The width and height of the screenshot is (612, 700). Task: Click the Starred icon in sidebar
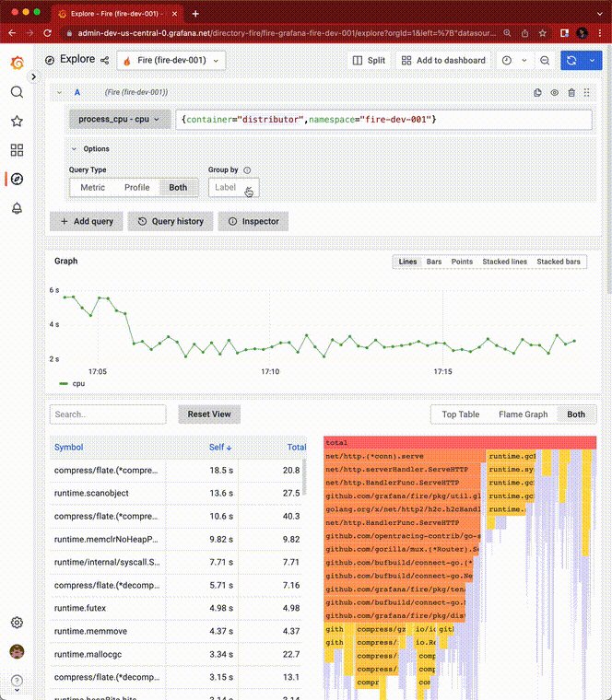(17, 121)
